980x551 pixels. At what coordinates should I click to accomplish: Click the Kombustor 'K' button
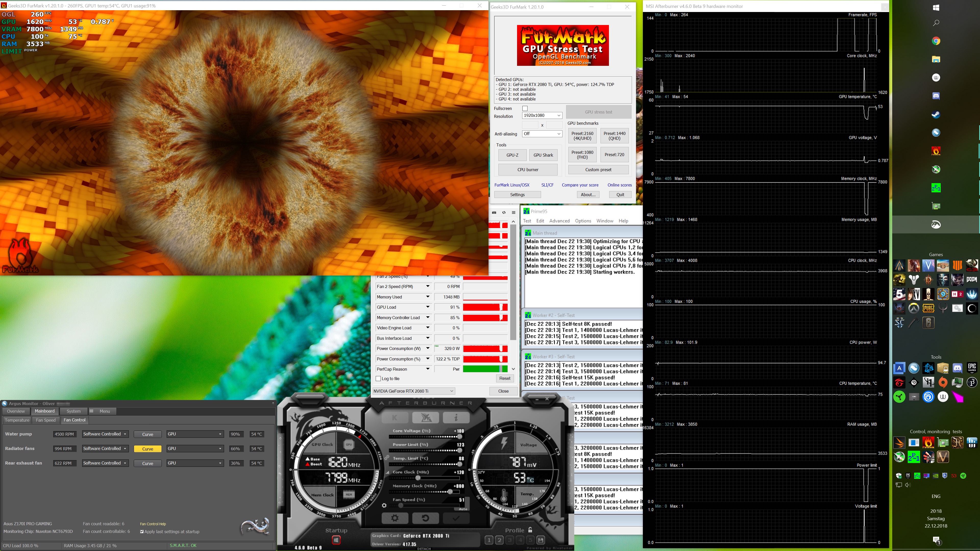[x=395, y=418]
